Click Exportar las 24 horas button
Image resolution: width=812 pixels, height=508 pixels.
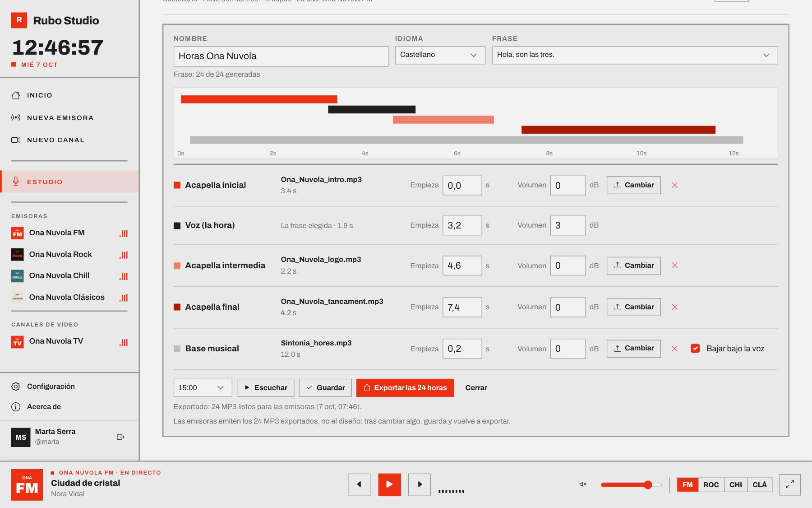point(405,388)
